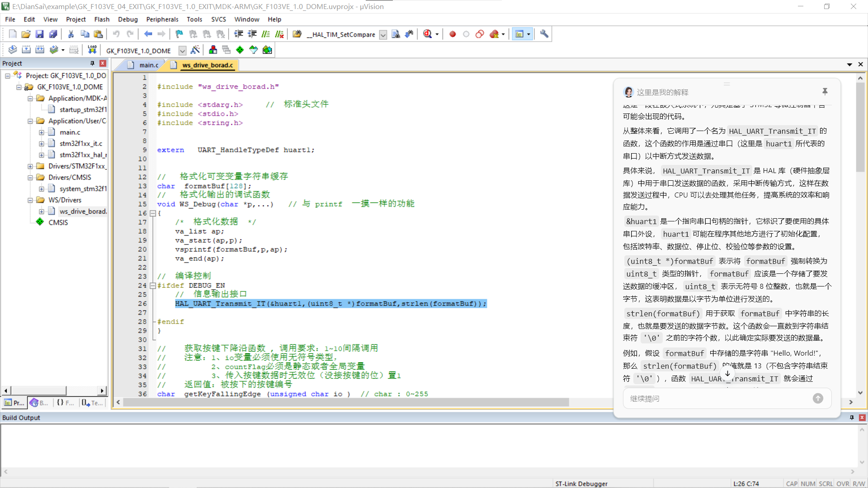Click the Download (LOAD) to flash icon
Image resolution: width=868 pixels, height=488 pixels.
pyautogui.click(x=92, y=50)
